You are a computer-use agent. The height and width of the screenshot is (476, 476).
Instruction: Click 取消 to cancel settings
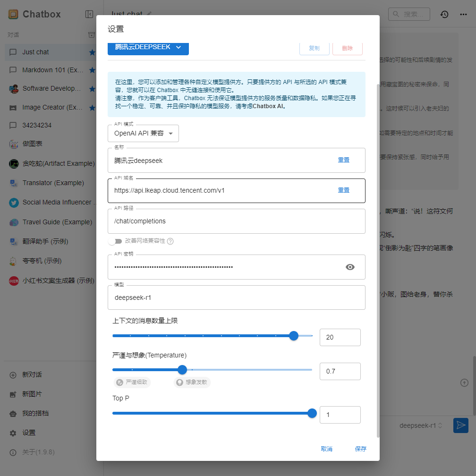click(327, 449)
